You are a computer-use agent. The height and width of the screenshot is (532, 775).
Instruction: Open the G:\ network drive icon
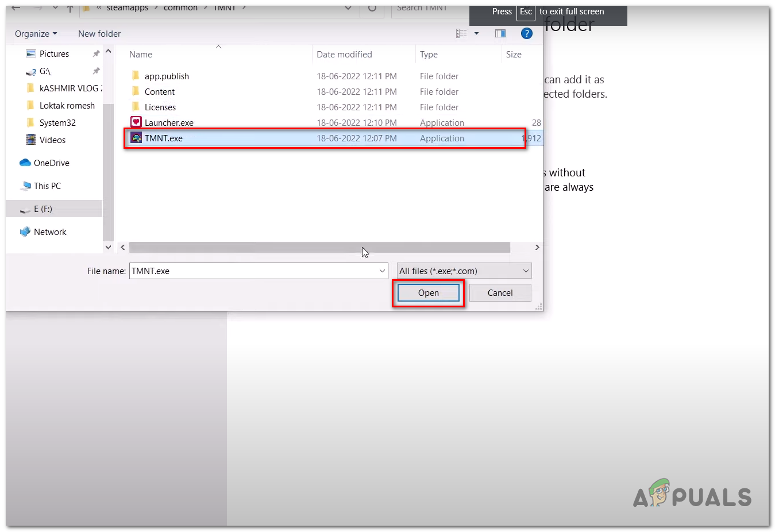pos(31,71)
